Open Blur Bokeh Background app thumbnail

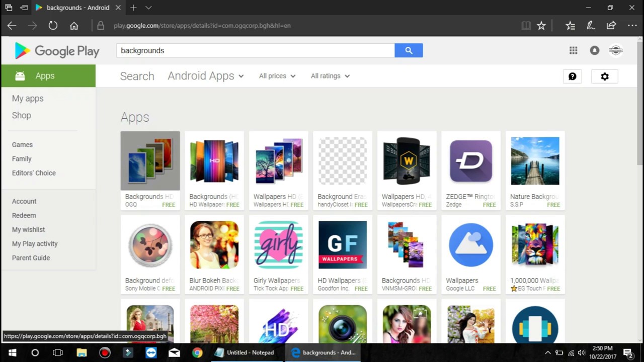click(x=214, y=245)
